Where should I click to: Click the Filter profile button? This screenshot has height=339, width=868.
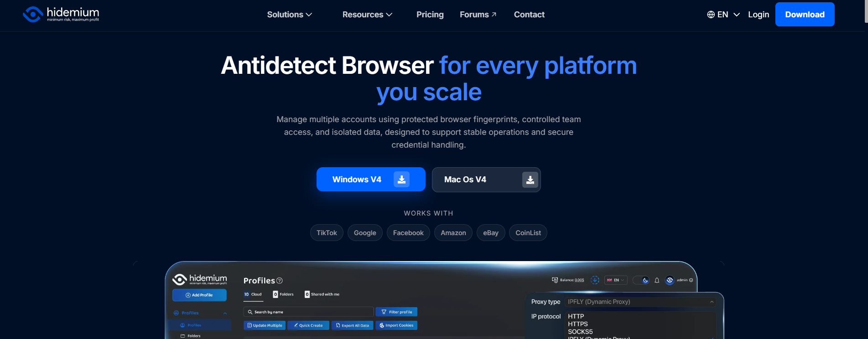pyautogui.click(x=396, y=312)
